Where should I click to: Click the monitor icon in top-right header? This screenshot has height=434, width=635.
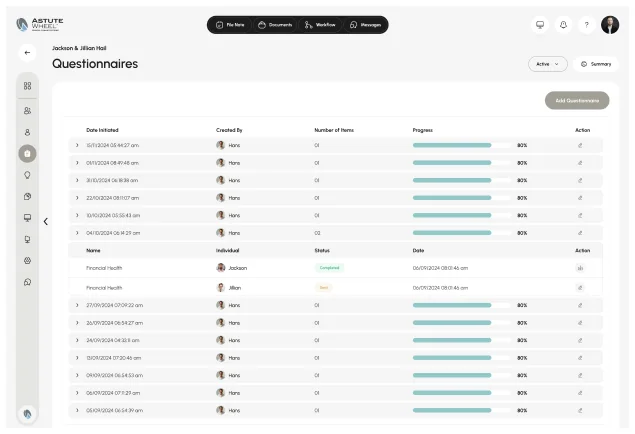pos(540,25)
